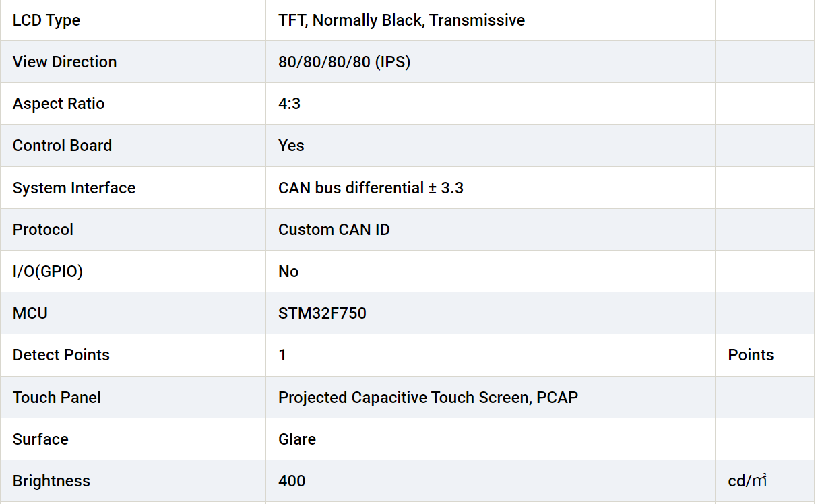Click the Detect Points label

tap(61, 355)
